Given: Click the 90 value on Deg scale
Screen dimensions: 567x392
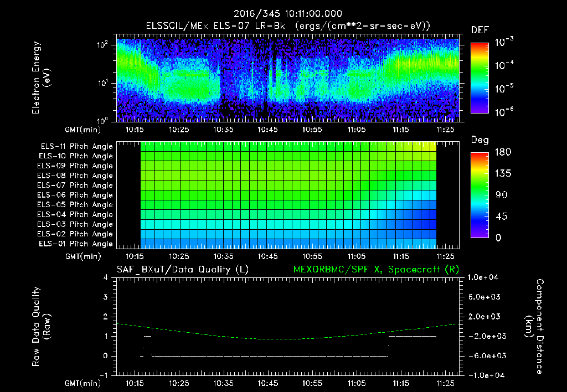Looking at the screenshot, I should [501, 195].
